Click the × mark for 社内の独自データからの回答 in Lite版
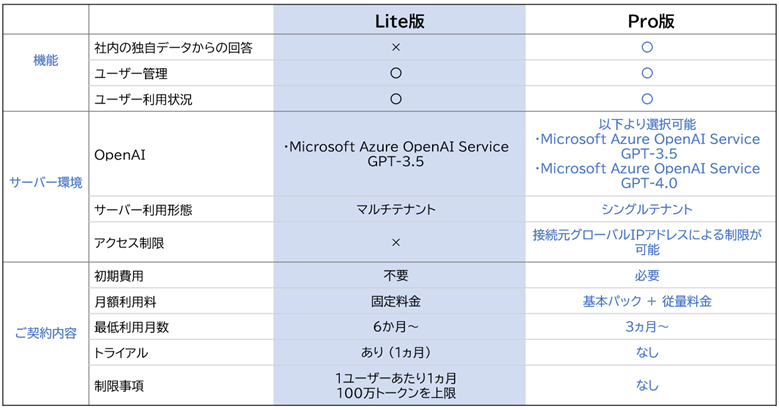 pos(396,47)
